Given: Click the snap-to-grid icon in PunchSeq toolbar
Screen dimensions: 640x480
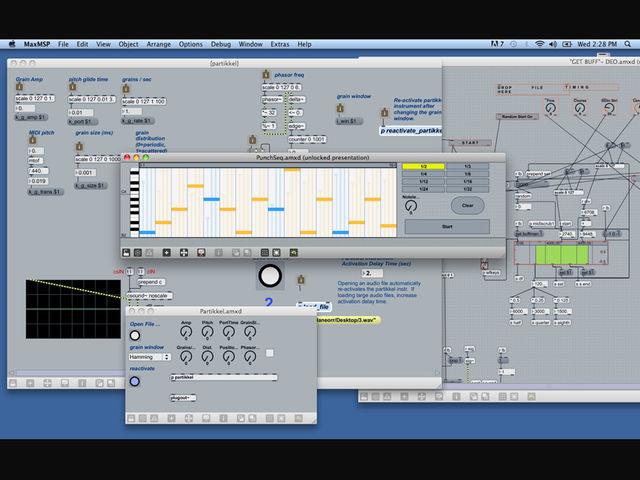Looking at the screenshot, I should pos(276,253).
